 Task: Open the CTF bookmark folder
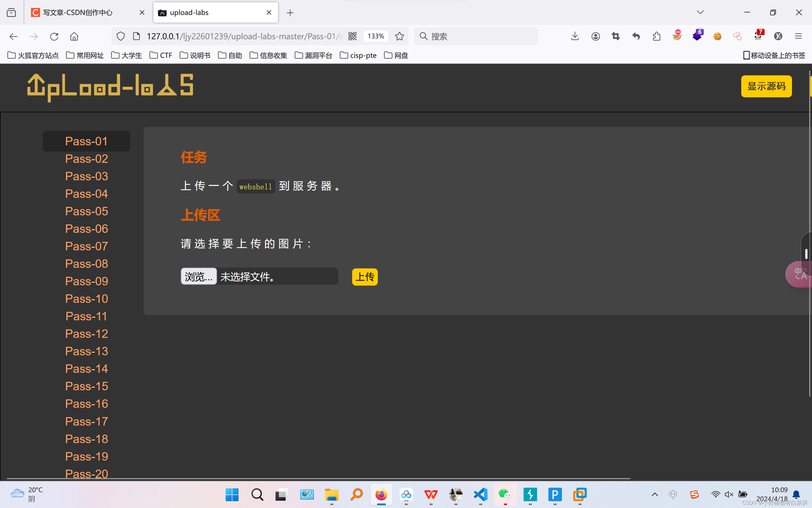[x=161, y=55]
